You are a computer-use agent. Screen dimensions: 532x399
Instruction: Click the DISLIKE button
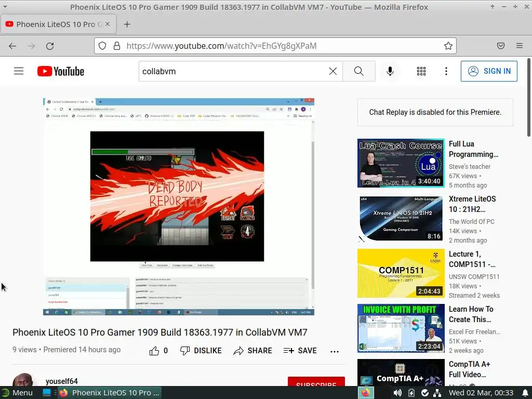click(x=201, y=351)
